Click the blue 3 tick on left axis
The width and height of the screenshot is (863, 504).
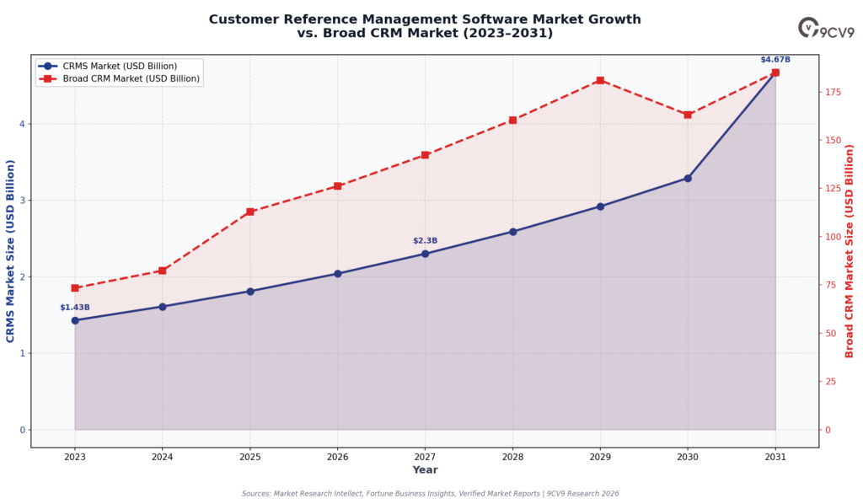(x=23, y=201)
